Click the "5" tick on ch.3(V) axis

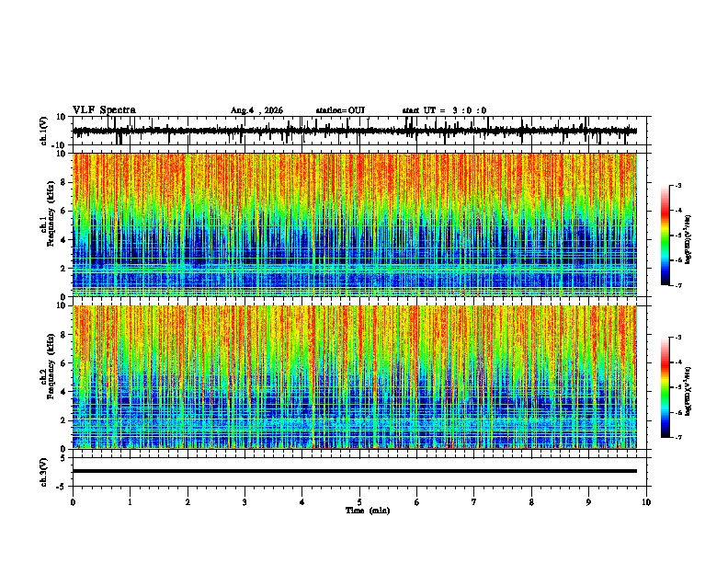pos(64,458)
